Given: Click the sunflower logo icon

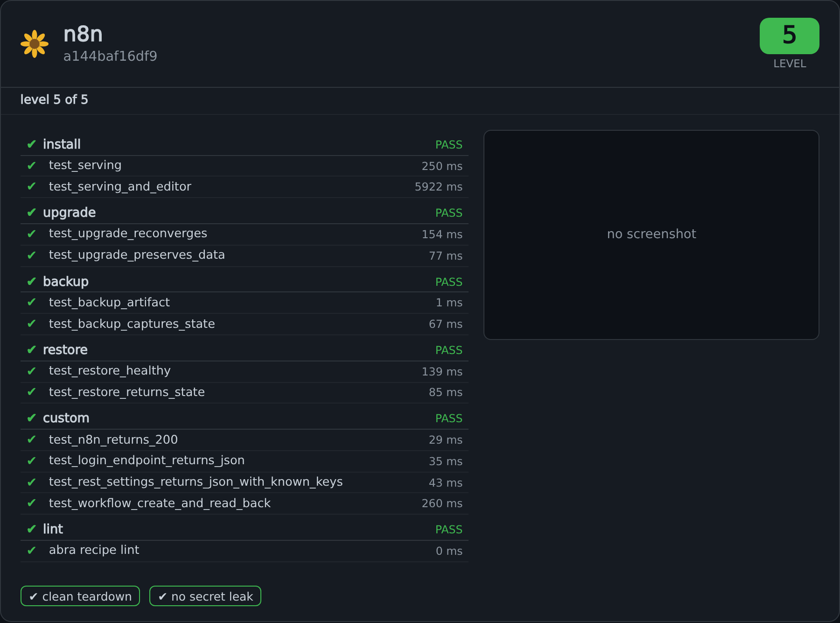Looking at the screenshot, I should click(35, 44).
